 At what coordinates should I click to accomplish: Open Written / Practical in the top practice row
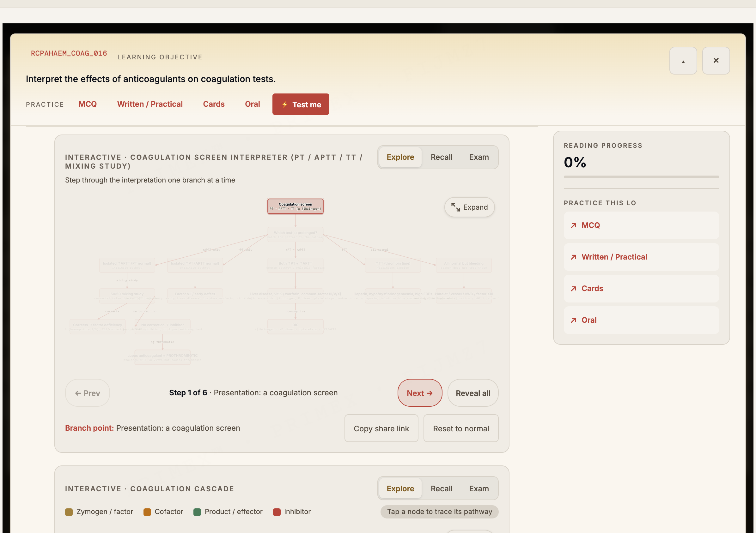pos(150,104)
